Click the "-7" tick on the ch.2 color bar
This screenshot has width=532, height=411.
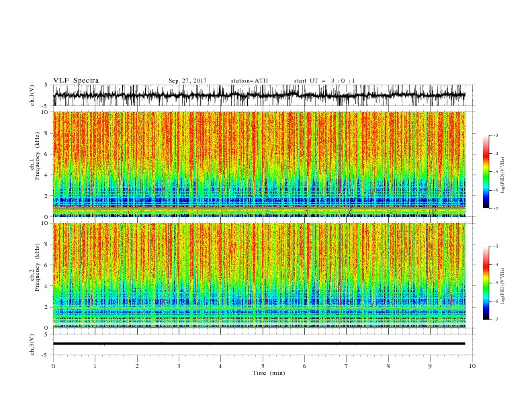pos(495,319)
